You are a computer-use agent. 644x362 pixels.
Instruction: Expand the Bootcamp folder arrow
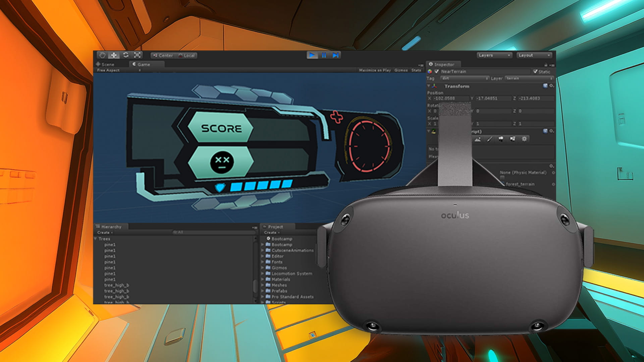[263, 244]
